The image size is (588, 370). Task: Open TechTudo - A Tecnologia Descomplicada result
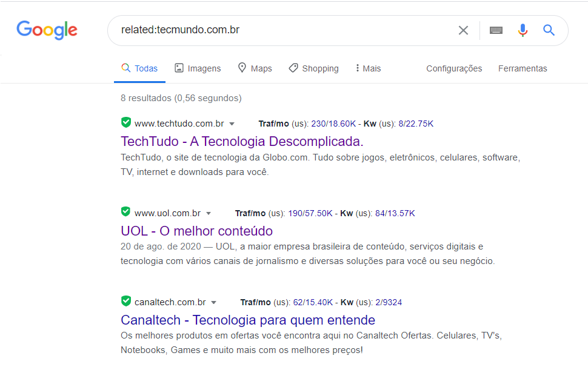tap(242, 142)
